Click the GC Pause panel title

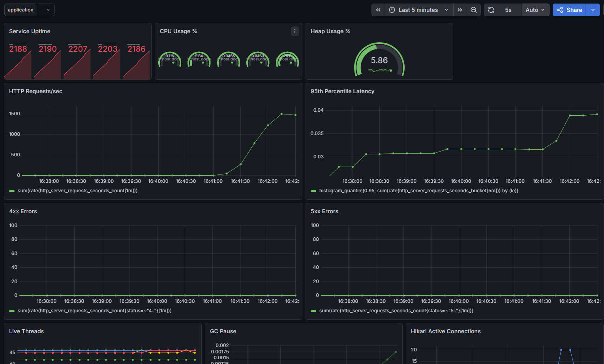(x=223, y=331)
